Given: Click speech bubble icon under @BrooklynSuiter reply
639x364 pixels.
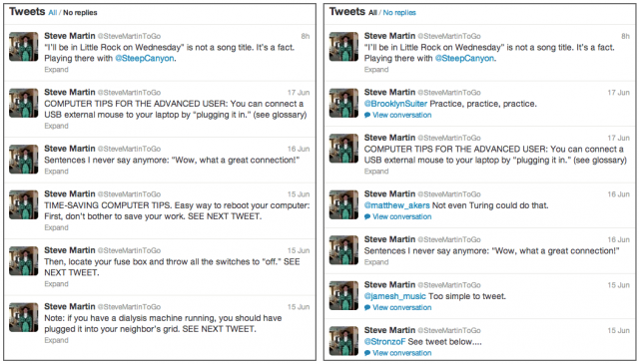Looking at the screenshot, I should (367, 116).
